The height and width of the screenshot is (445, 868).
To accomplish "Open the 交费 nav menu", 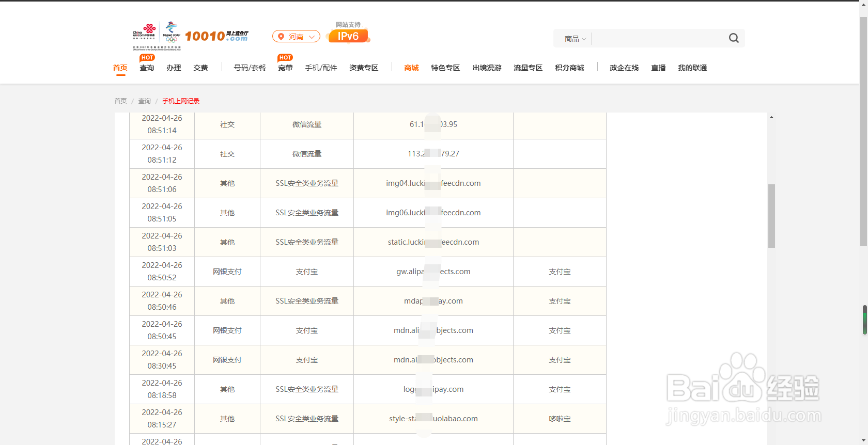I will pos(201,68).
